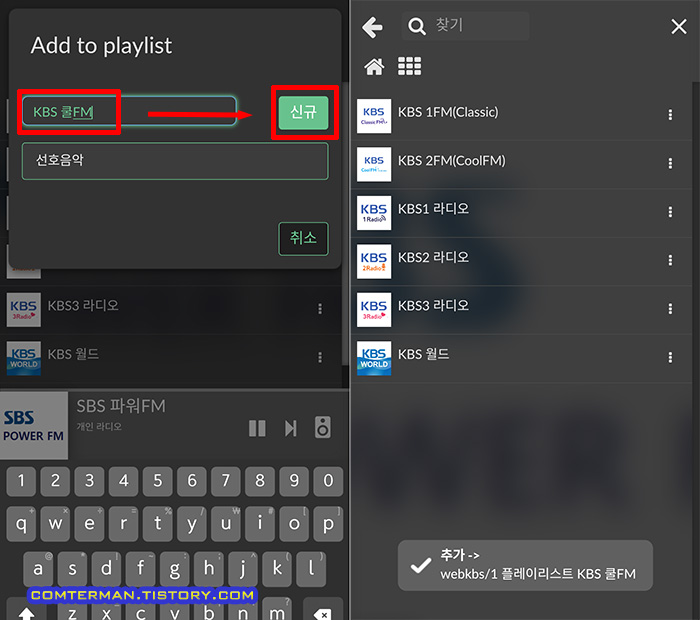Viewport: 700px width, 620px height.
Task: Open options for KBS3 라디오 right panel
Action: (670, 308)
